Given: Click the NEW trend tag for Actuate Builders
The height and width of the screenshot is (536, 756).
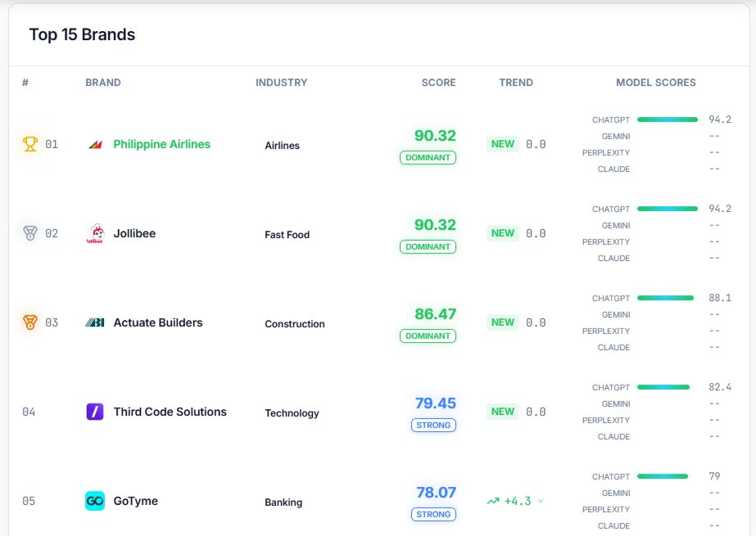Looking at the screenshot, I should [x=503, y=322].
